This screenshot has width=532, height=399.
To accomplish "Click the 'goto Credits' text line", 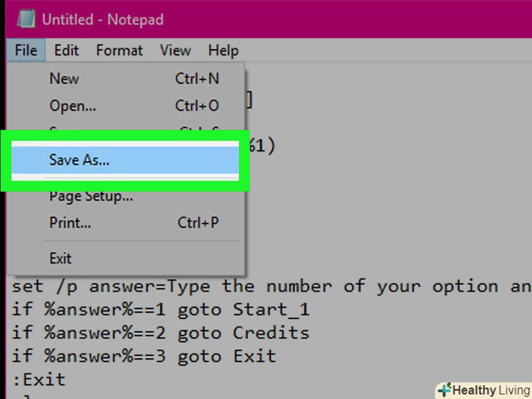I will click(161, 332).
